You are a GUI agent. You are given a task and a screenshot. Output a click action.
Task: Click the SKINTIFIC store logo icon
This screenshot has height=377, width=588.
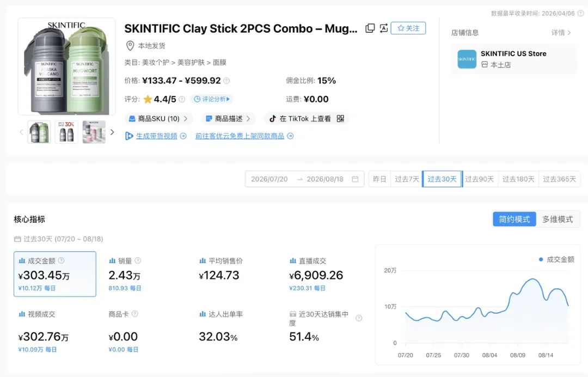[467, 59]
